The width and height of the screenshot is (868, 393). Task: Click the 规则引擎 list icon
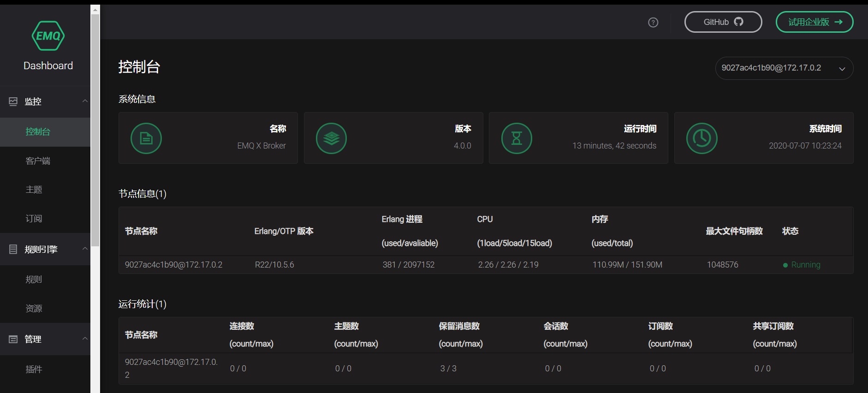[13, 250]
